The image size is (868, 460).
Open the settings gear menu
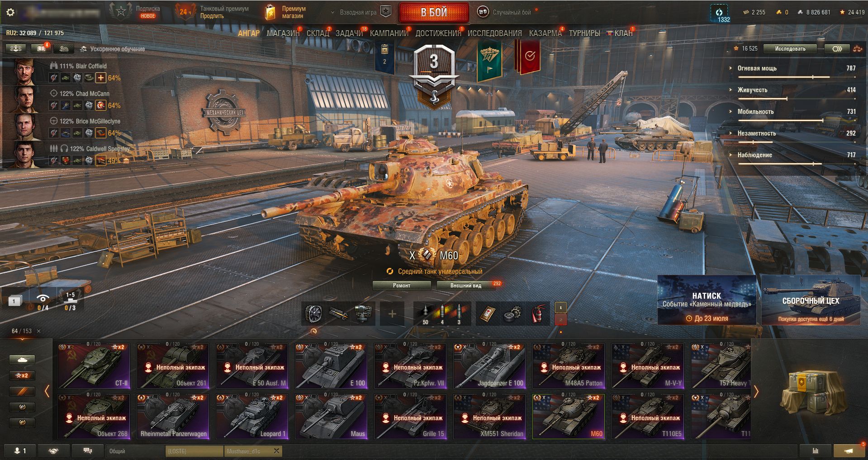click(10, 12)
